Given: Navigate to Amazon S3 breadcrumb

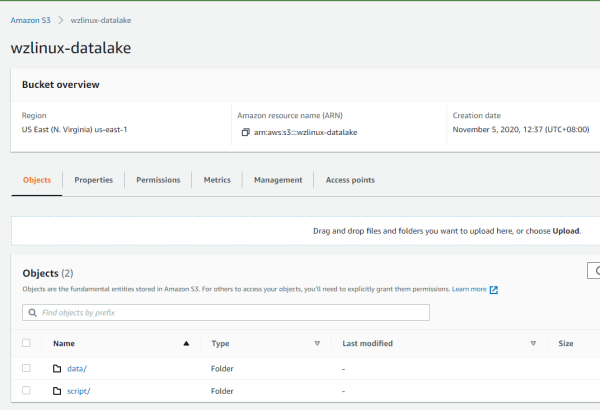Looking at the screenshot, I should click(x=32, y=19).
